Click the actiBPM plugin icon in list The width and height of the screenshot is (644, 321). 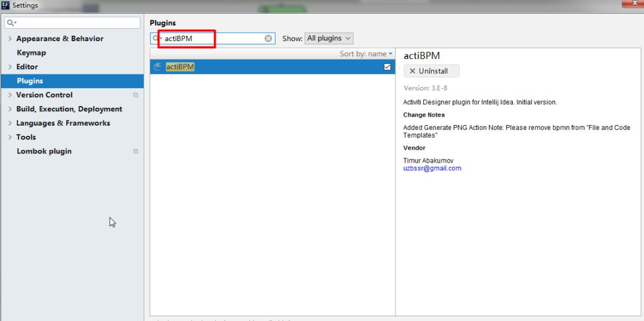(157, 67)
